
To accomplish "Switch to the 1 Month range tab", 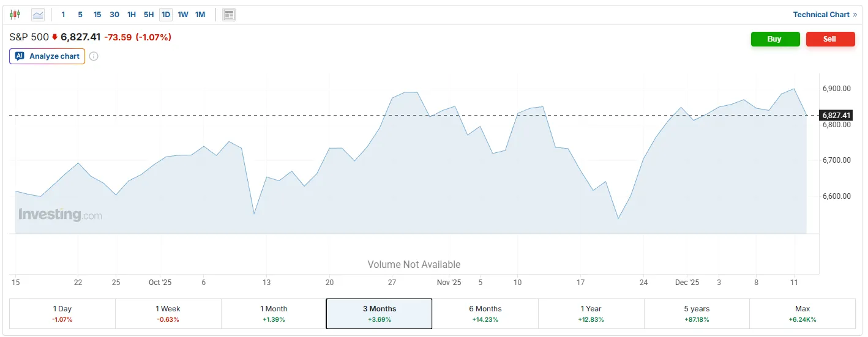I will coord(273,313).
